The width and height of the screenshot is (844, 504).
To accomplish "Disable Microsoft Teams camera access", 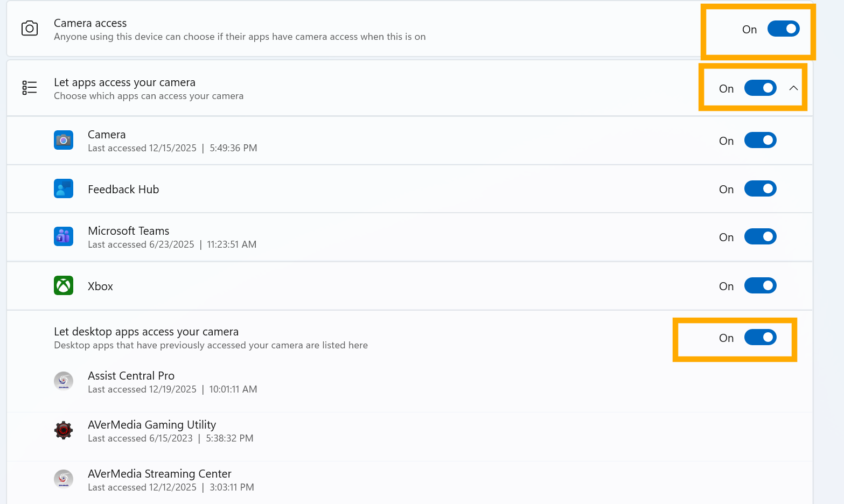I will [760, 236].
